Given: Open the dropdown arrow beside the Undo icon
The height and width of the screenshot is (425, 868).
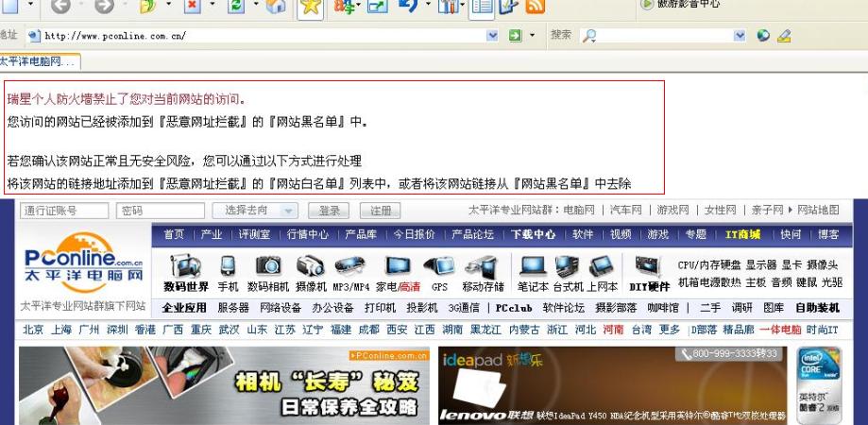Looking at the screenshot, I should tap(428, 4).
